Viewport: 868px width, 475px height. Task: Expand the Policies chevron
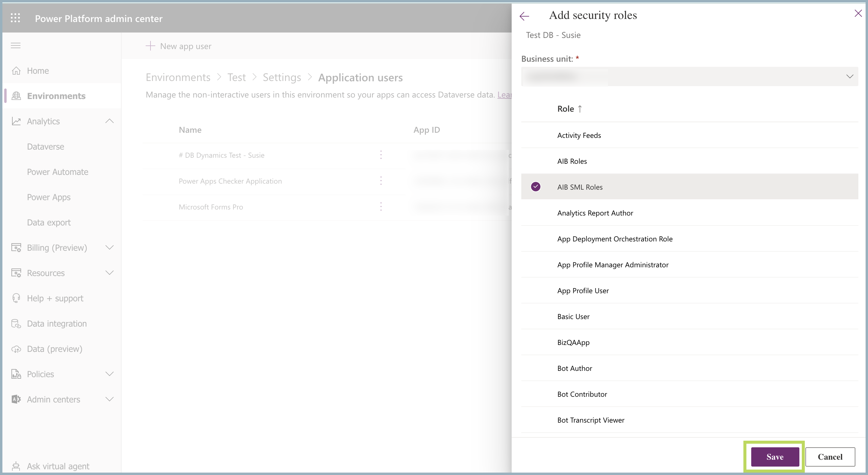pyautogui.click(x=110, y=374)
